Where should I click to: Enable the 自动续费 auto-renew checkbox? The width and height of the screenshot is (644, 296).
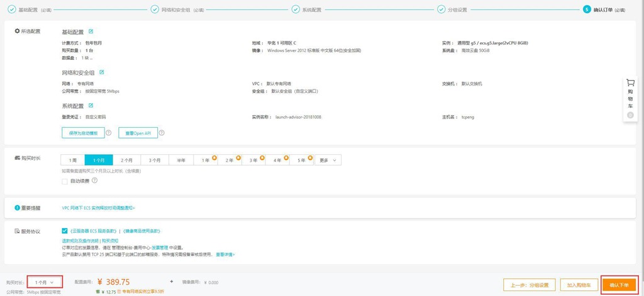[x=65, y=181]
